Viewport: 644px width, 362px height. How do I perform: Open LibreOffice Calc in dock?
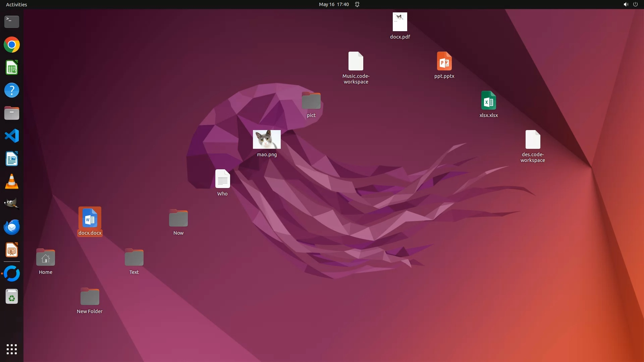[12, 68]
